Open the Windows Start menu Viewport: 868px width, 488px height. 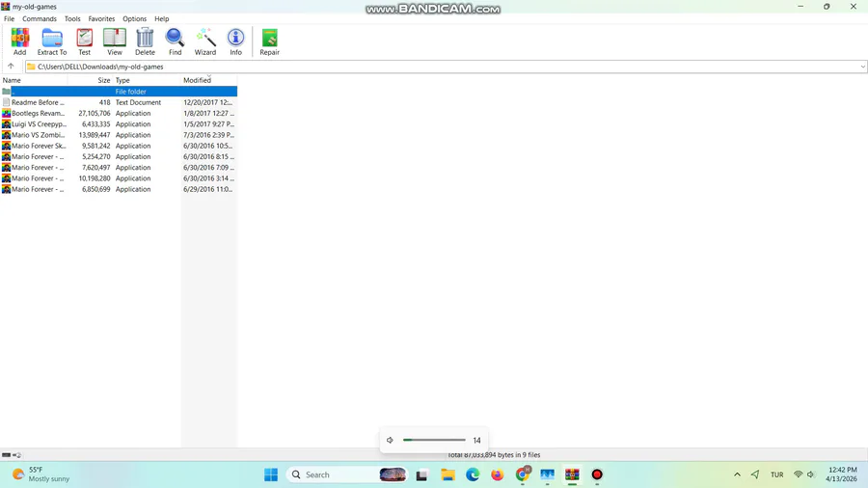(271, 474)
